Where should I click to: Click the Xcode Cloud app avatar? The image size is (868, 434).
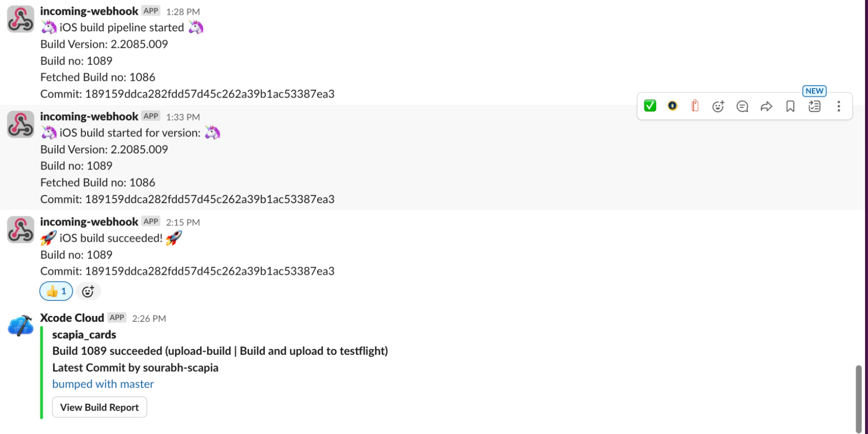pyautogui.click(x=20, y=326)
